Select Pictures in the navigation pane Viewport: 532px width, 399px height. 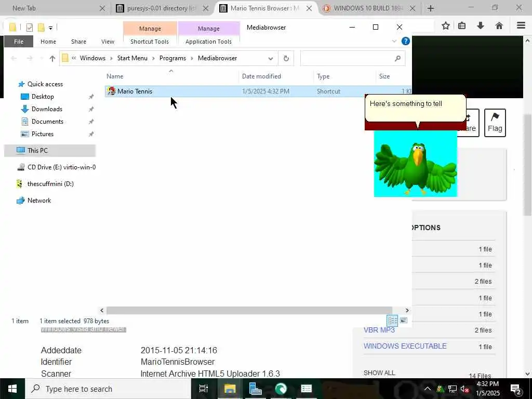click(x=43, y=134)
